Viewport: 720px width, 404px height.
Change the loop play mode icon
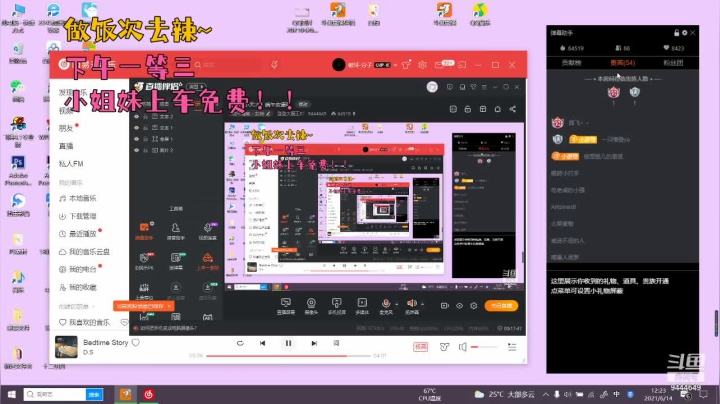240,343
